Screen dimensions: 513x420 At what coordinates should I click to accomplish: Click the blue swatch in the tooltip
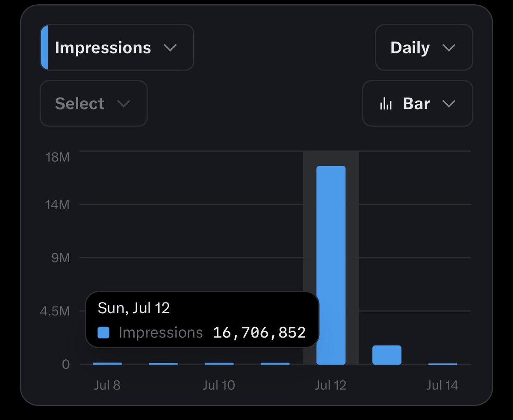click(x=103, y=333)
